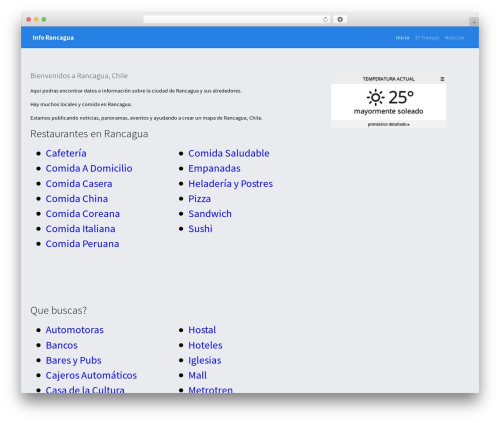The height and width of the screenshot is (423, 500).
Task: Open the Cajeros Automáticos link
Action: pos(91,375)
